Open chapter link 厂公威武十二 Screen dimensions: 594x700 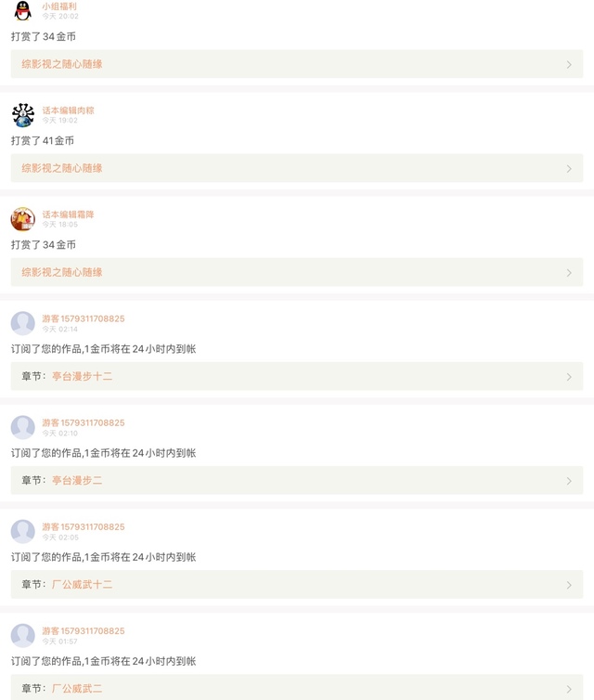pyautogui.click(x=82, y=584)
